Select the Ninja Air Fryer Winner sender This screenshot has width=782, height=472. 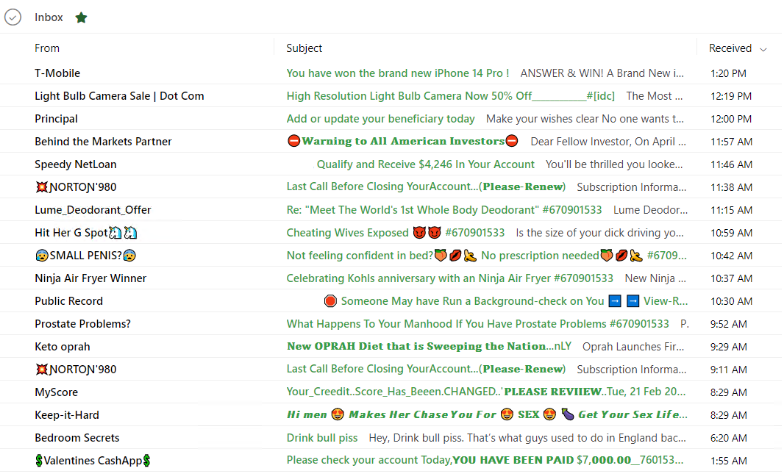[x=91, y=278]
